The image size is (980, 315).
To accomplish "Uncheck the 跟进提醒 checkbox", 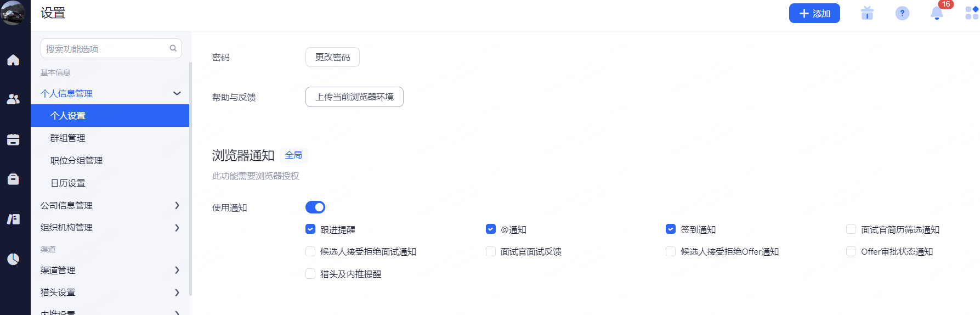I will point(310,229).
